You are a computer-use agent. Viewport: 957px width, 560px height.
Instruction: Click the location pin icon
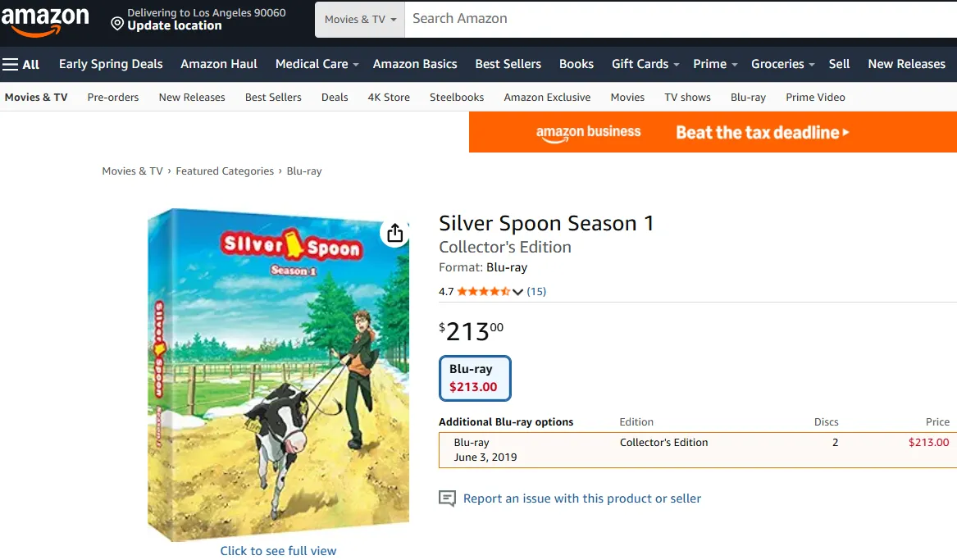click(x=117, y=24)
